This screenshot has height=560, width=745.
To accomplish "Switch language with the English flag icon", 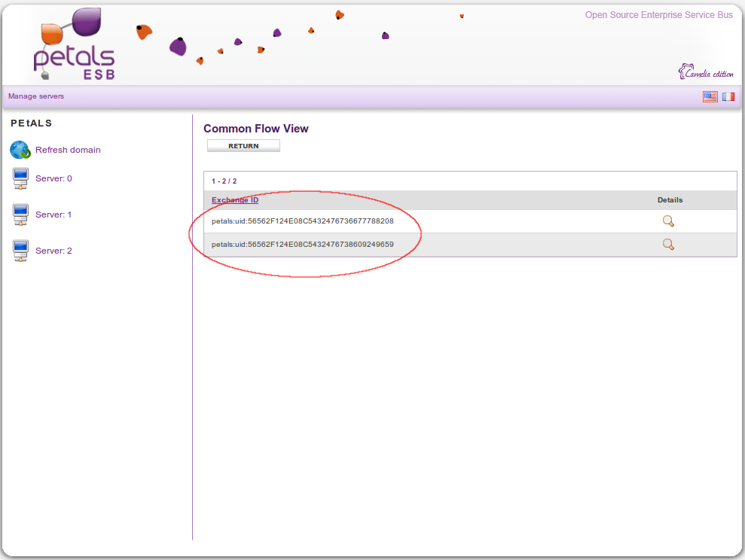I will click(710, 96).
